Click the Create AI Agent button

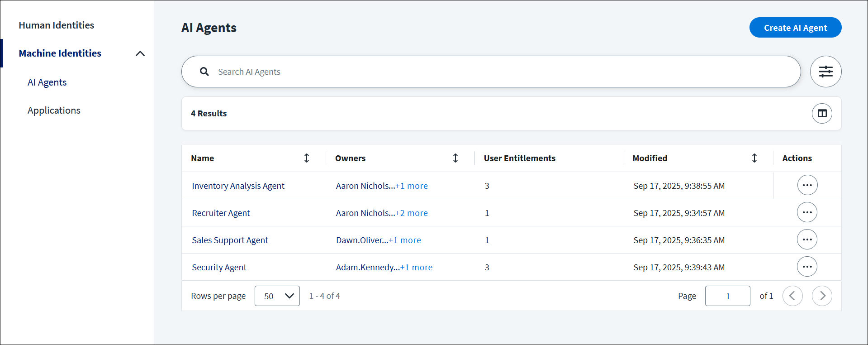coord(795,28)
